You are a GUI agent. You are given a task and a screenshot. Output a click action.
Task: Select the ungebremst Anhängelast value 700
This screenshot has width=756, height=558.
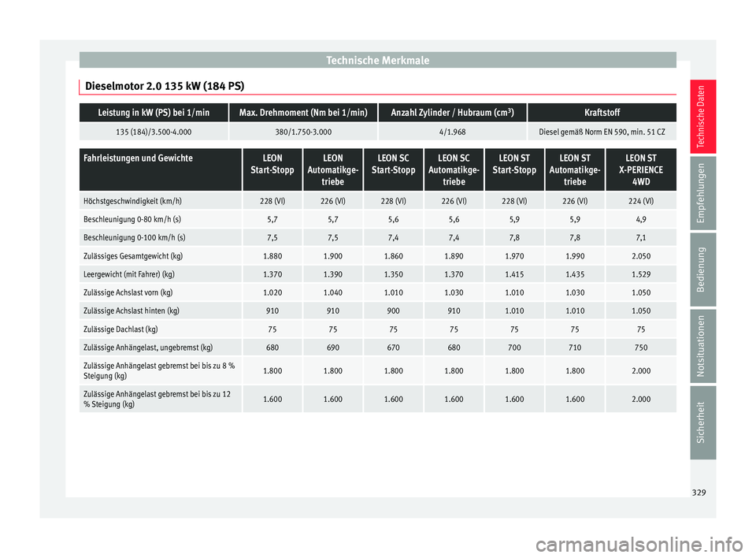coord(514,348)
